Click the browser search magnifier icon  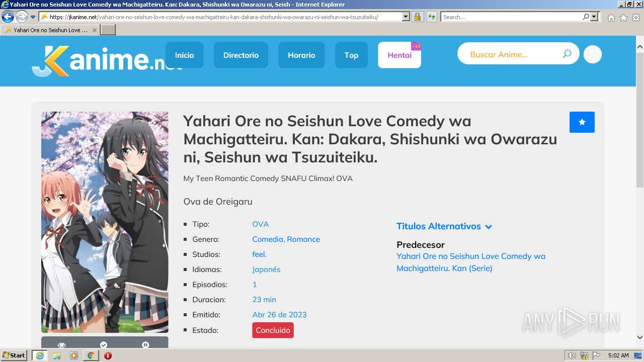[x=586, y=17]
